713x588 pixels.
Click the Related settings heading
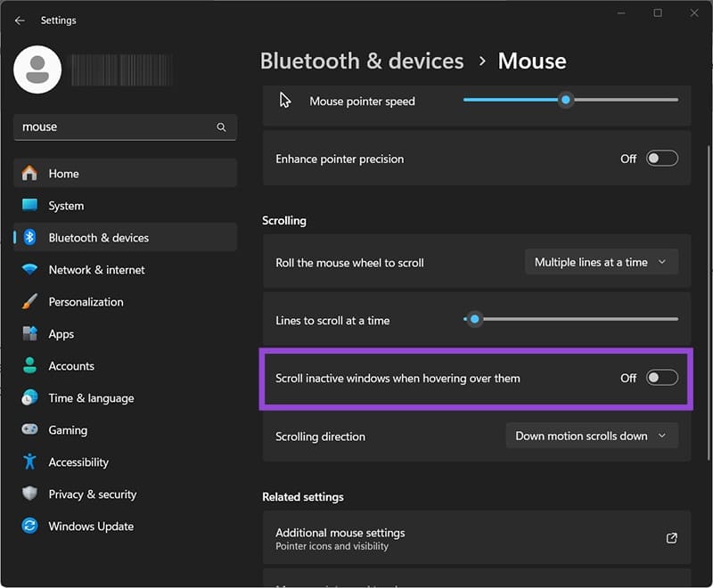(x=303, y=497)
